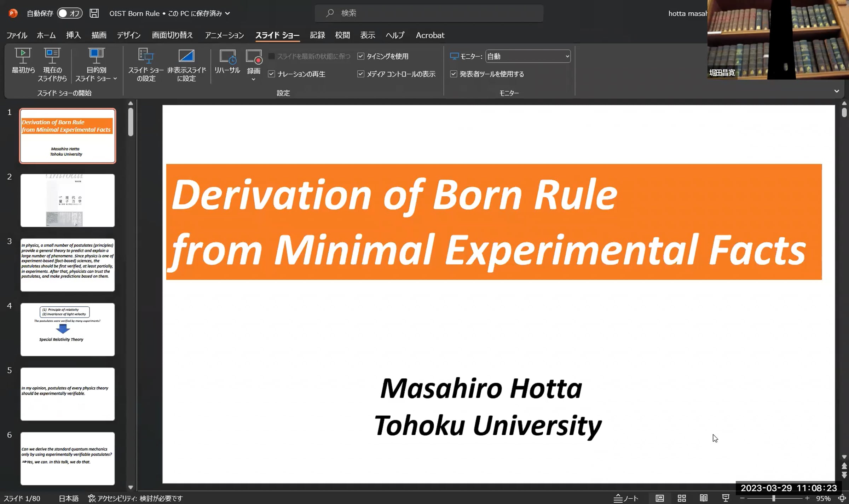Toggle presenter tools (発表者ツールを使用する) checkbox
This screenshot has height=504, width=849.
click(x=454, y=74)
